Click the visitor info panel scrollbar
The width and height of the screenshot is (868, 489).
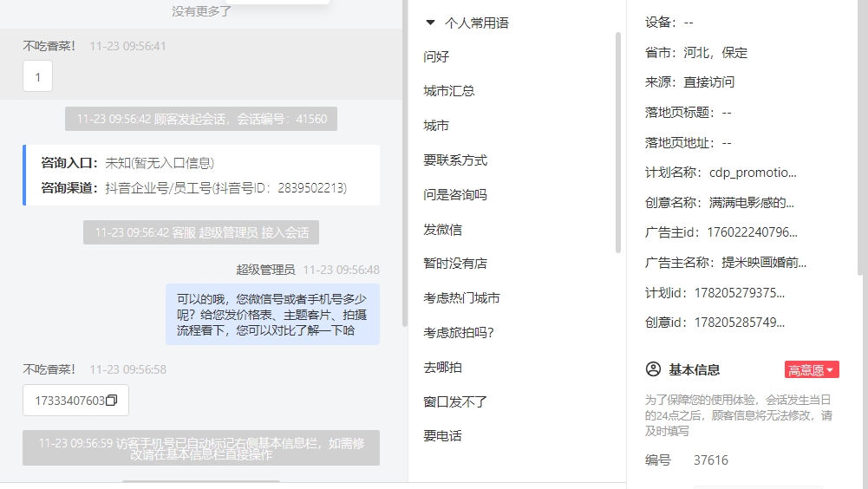point(859,137)
